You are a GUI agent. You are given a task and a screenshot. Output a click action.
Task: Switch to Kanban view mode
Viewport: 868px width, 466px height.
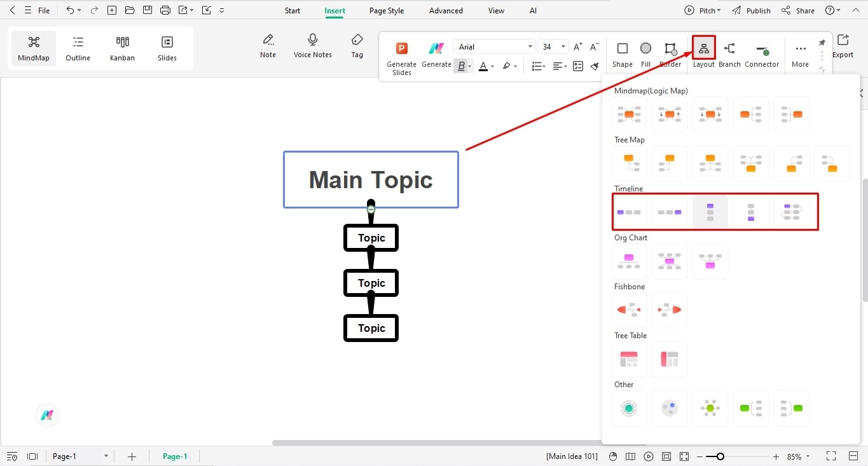click(x=123, y=48)
